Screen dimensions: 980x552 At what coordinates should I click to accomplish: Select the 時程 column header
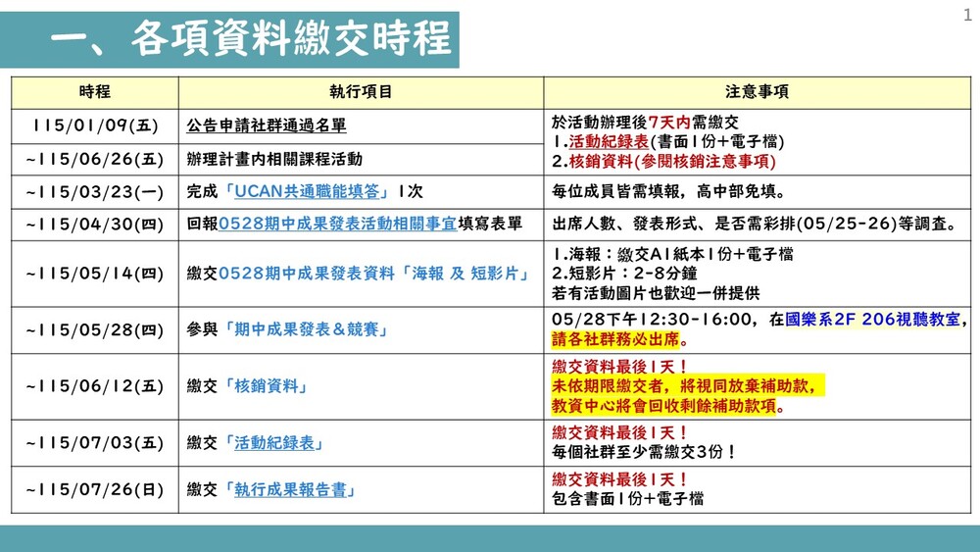click(x=95, y=92)
